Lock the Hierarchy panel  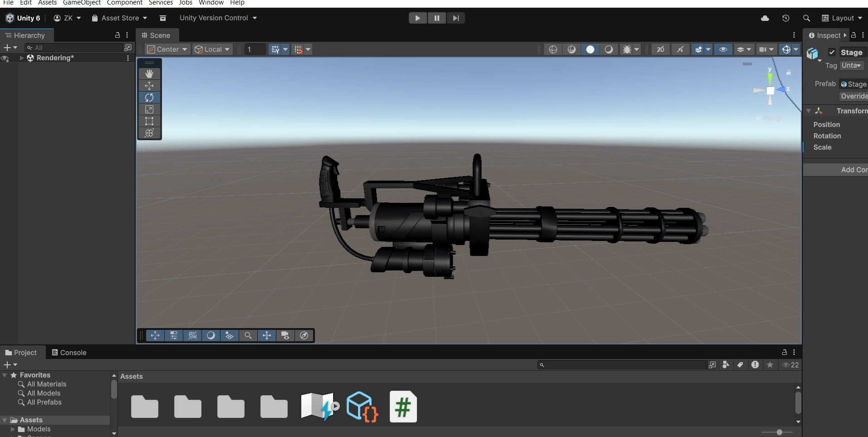coord(118,35)
